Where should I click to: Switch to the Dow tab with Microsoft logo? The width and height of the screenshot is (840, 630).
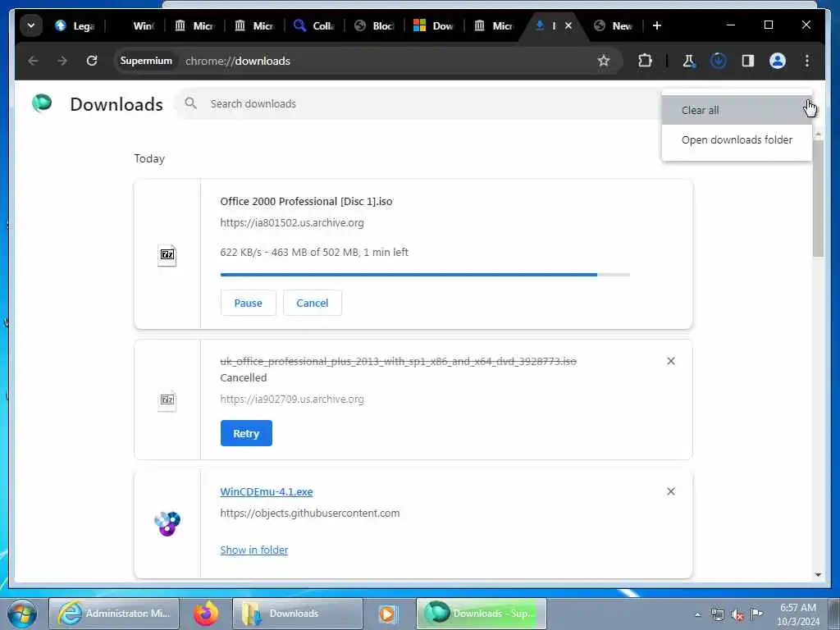point(435,25)
